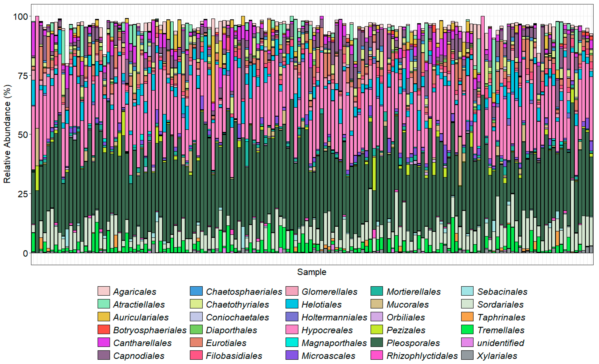Image resolution: width=599 pixels, height=364 pixels.
Task: Click the Sebacinales legend swatch
Action: point(467,291)
